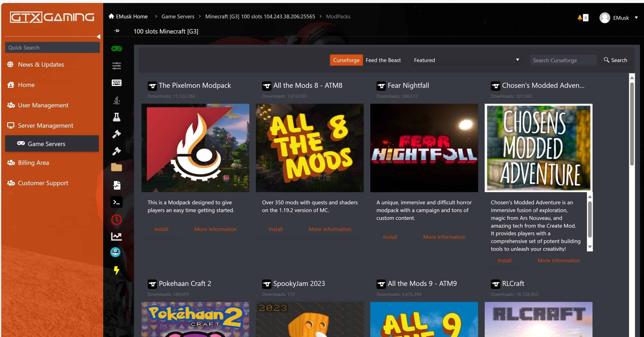View More Information for All the Mods 8
The image size is (644, 337).
tap(330, 229)
